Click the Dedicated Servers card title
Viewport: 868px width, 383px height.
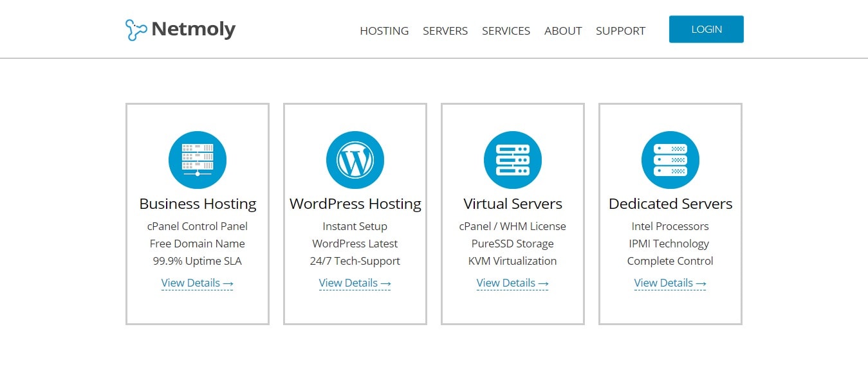(670, 204)
